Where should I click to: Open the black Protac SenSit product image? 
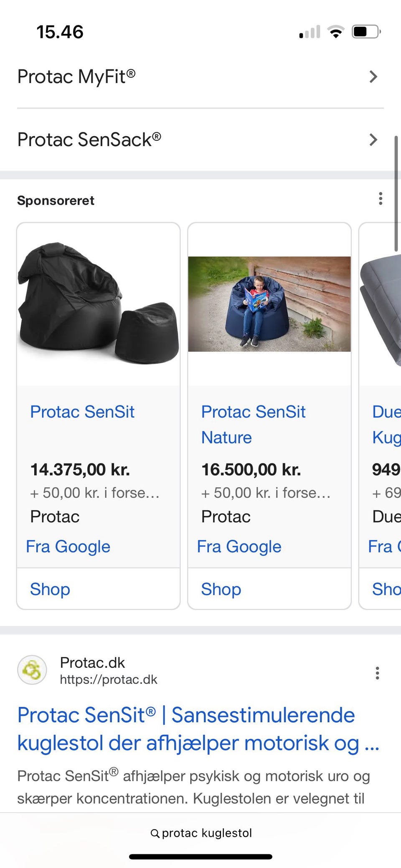[x=99, y=304]
